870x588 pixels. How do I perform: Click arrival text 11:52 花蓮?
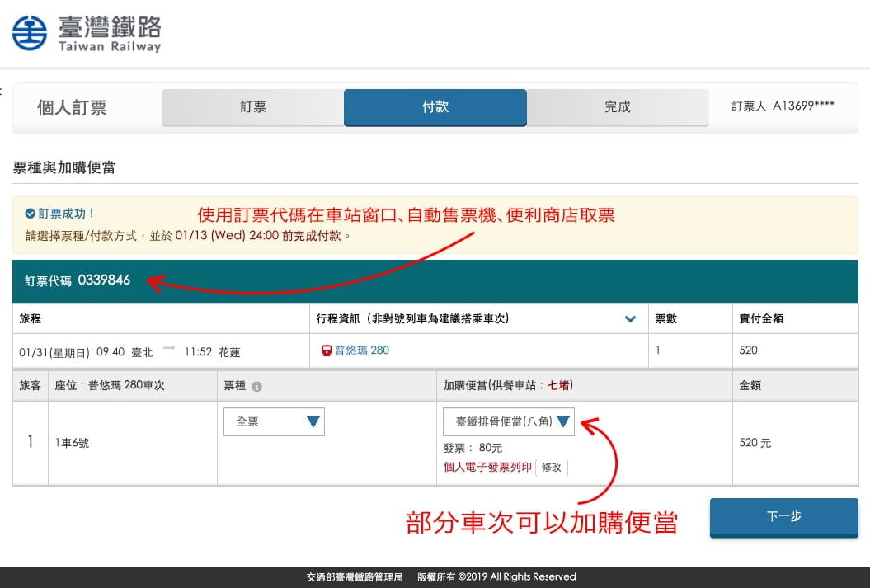click(212, 352)
